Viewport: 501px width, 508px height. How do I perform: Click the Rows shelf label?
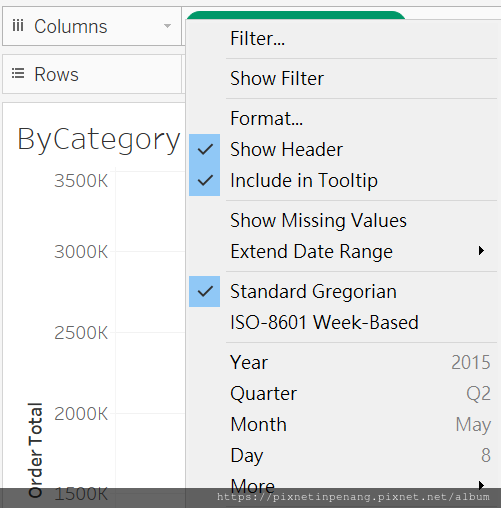pos(56,74)
